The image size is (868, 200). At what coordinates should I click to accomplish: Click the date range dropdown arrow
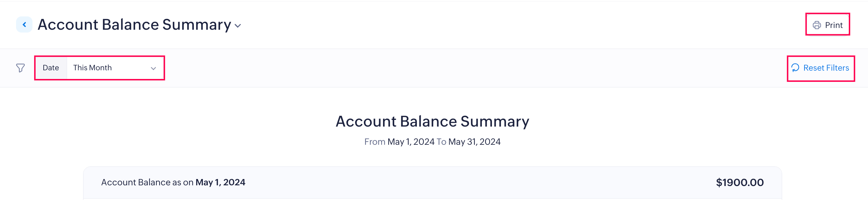coord(153,68)
